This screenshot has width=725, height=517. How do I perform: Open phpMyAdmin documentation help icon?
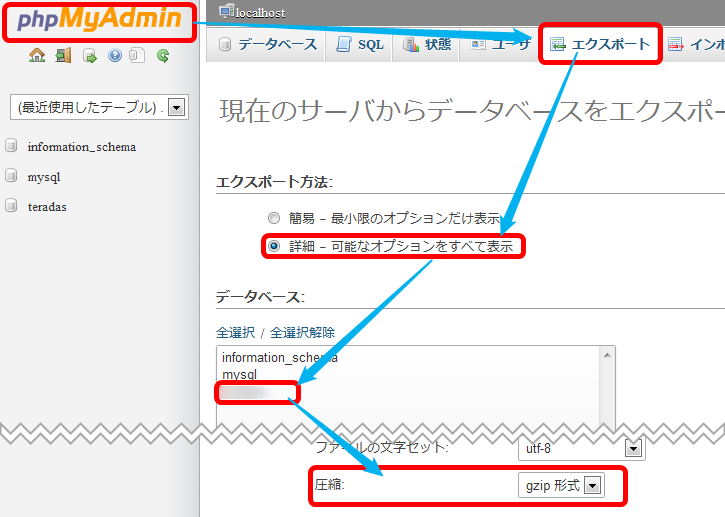coord(115,55)
